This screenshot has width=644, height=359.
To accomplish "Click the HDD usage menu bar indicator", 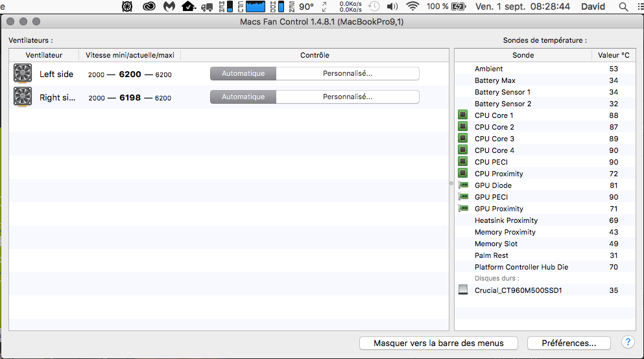I will (277, 6).
